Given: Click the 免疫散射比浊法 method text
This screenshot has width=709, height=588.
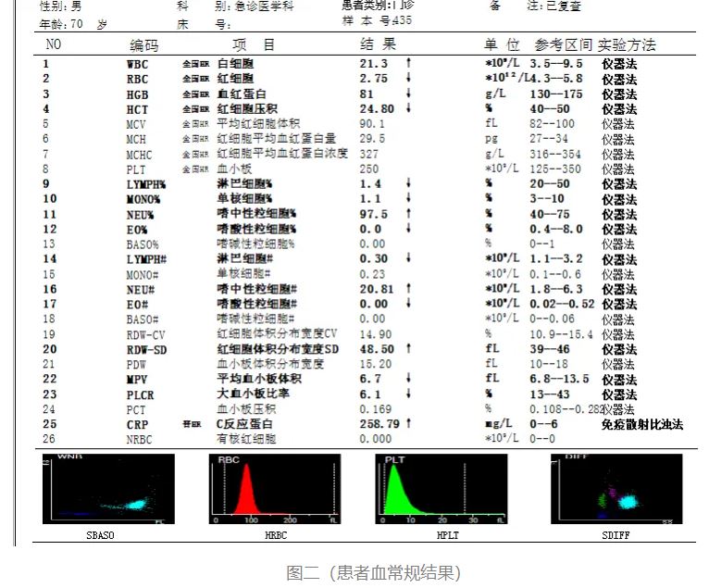Looking at the screenshot, I should tap(642, 424).
